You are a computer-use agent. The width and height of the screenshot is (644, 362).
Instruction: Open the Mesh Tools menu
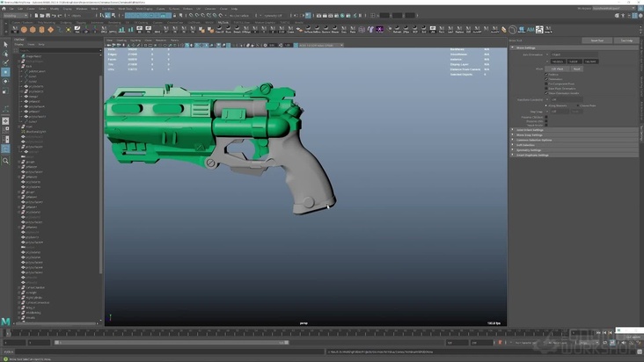(x=125, y=9)
